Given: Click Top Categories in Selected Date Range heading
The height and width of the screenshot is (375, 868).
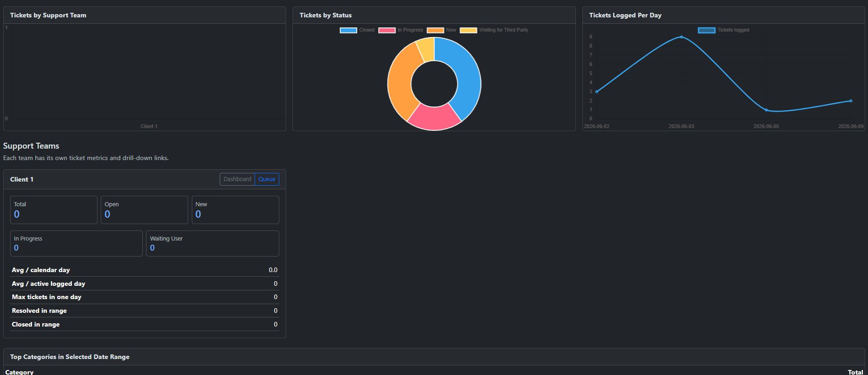Looking at the screenshot, I should pos(70,357).
